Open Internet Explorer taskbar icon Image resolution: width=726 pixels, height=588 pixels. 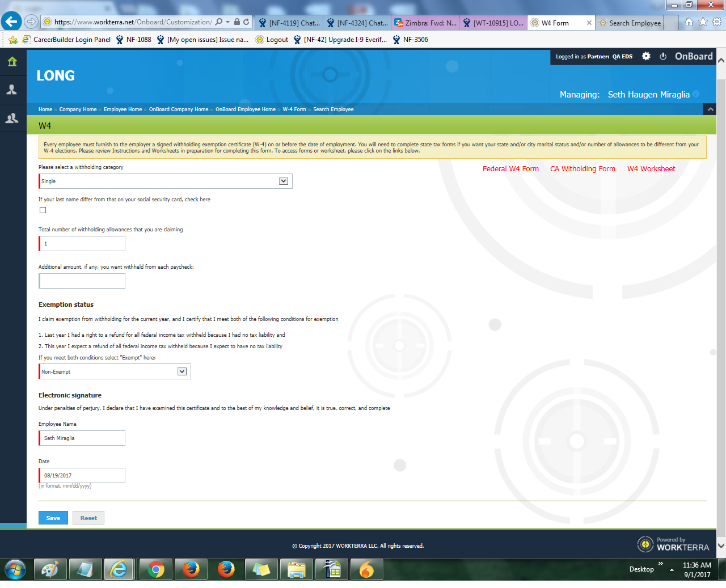click(x=120, y=569)
